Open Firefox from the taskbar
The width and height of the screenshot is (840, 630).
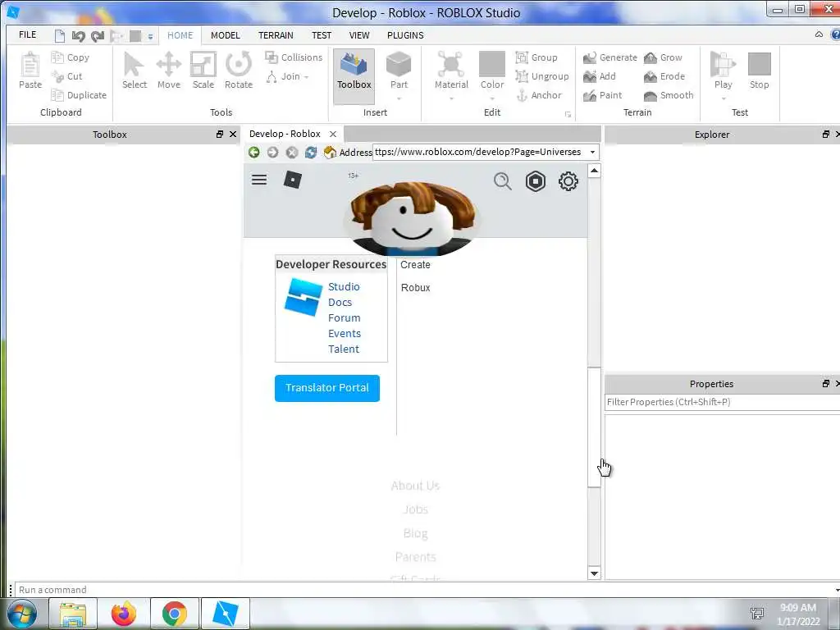click(124, 614)
